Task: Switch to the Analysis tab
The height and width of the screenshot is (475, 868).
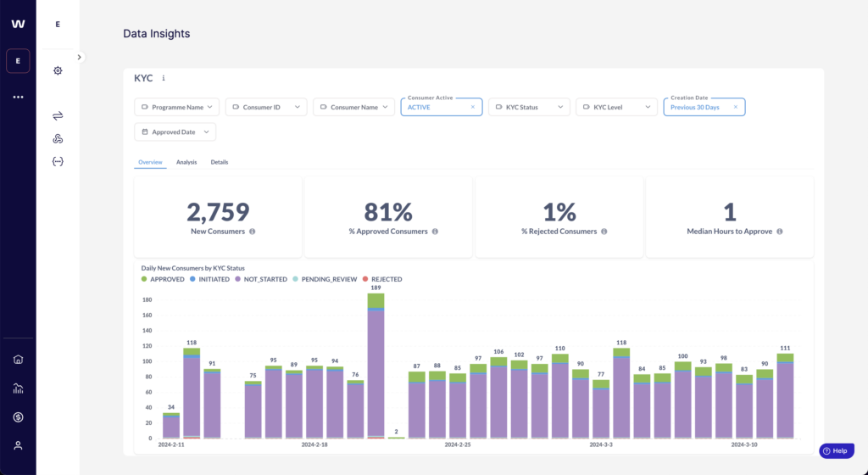Action: 186,162
